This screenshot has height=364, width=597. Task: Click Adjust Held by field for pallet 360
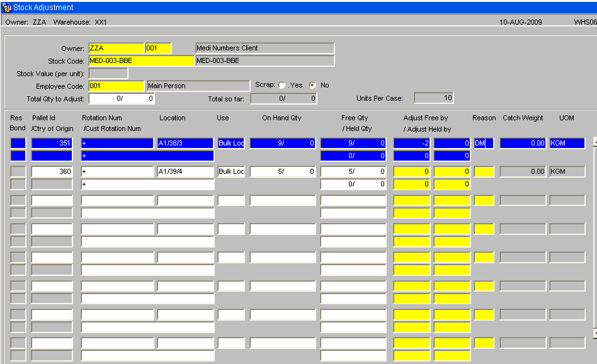click(412, 184)
